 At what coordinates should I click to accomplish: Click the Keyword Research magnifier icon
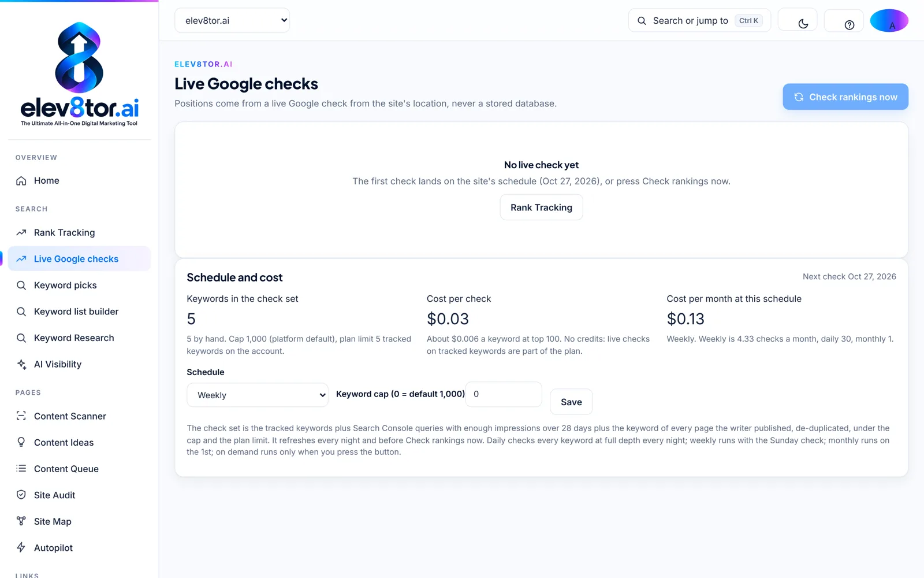coord(21,338)
